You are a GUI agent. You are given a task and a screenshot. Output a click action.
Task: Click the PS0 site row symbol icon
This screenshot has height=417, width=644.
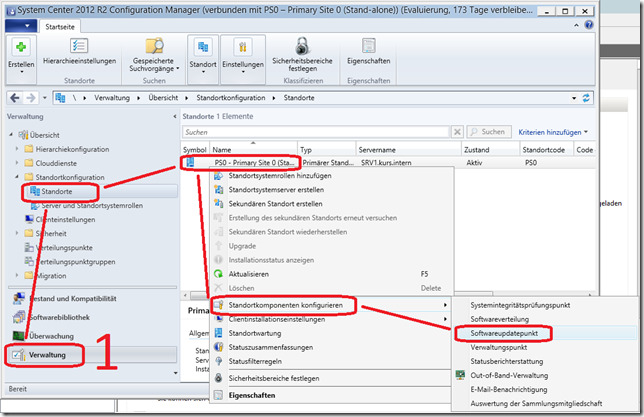click(x=190, y=162)
